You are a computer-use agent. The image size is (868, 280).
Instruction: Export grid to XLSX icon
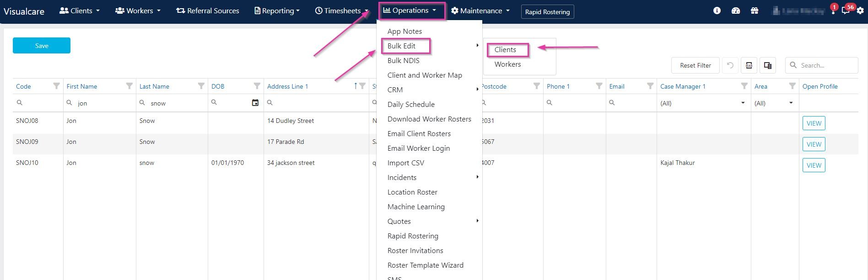(x=749, y=65)
